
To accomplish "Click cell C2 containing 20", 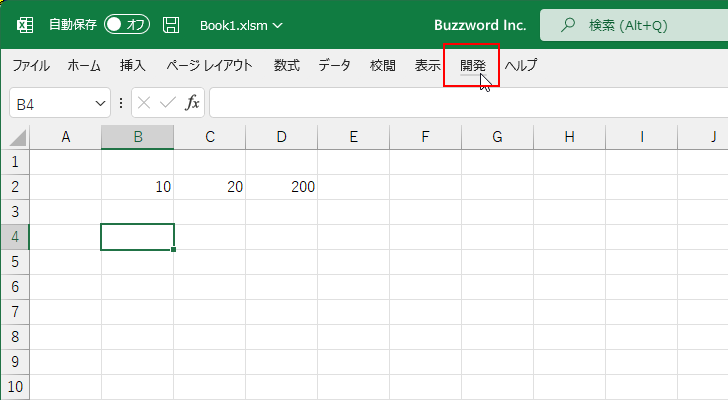I will [210, 187].
